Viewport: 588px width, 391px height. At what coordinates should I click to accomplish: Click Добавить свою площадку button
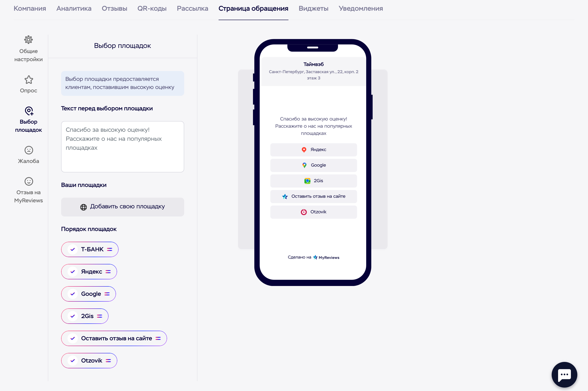pyautogui.click(x=122, y=207)
